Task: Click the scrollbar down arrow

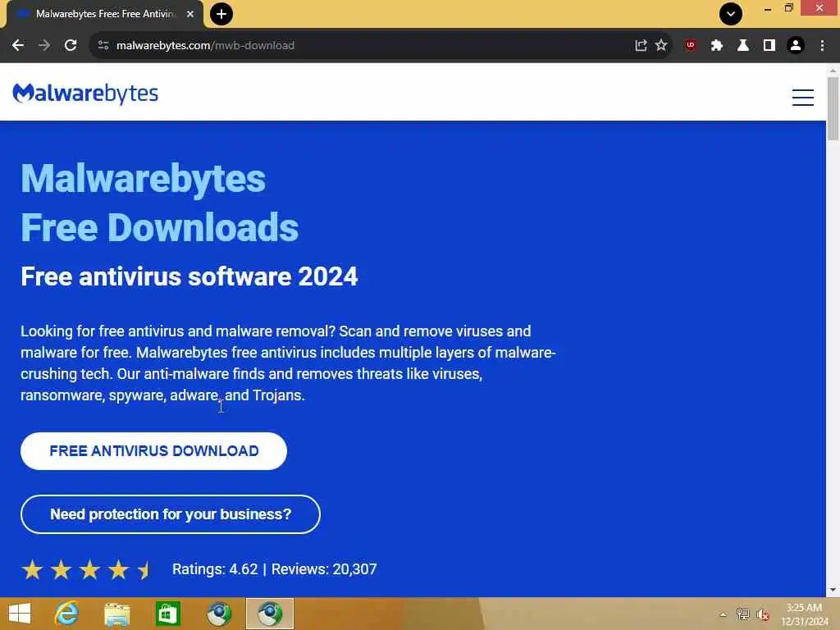Action: pos(833,590)
